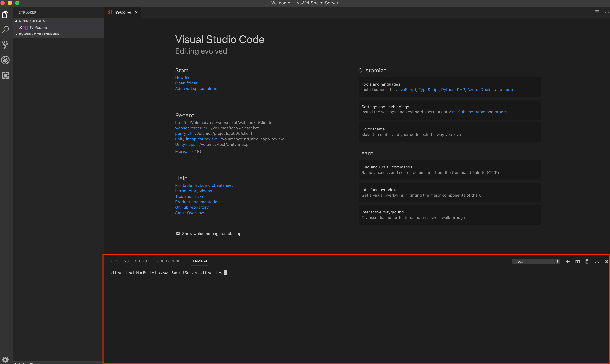Open the Source Control view
This screenshot has height=364, width=610.
pyautogui.click(x=5, y=45)
